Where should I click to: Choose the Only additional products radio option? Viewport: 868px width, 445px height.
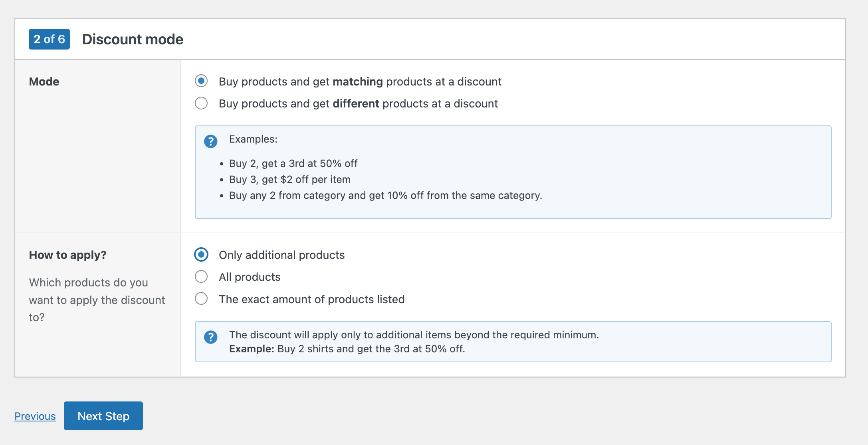coord(201,254)
